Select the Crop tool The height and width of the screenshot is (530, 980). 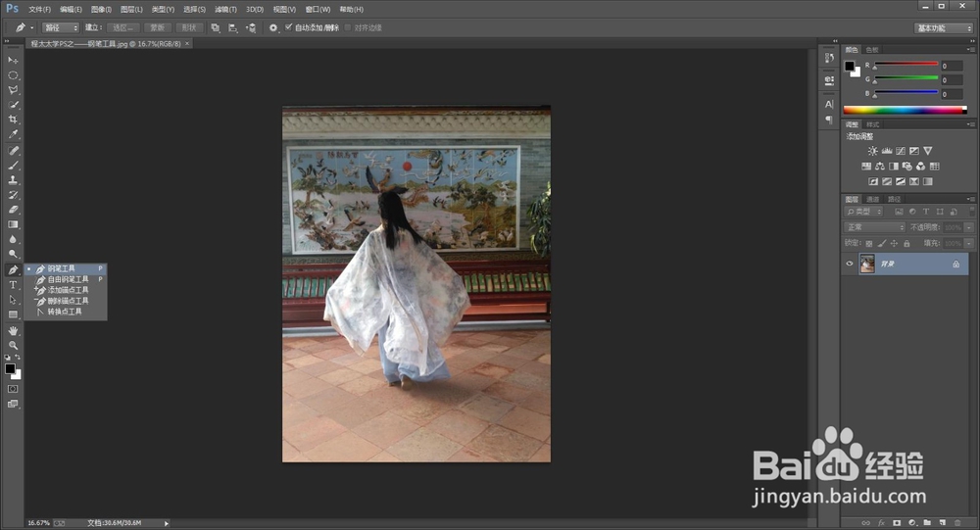coord(13,120)
